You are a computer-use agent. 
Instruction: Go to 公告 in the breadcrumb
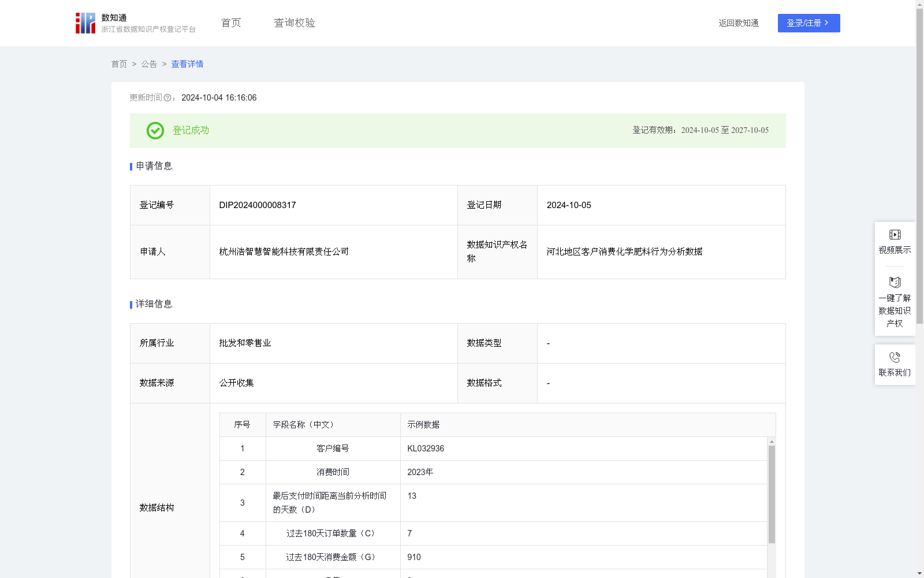[x=149, y=64]
